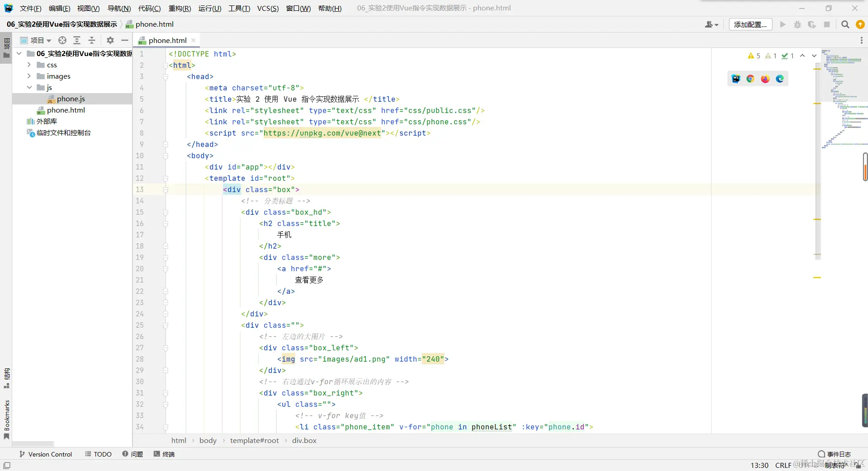The height and width of the screenshot is (471, 868).
Task: Open the 编辑(E) menu
Action: coord(59,8)
